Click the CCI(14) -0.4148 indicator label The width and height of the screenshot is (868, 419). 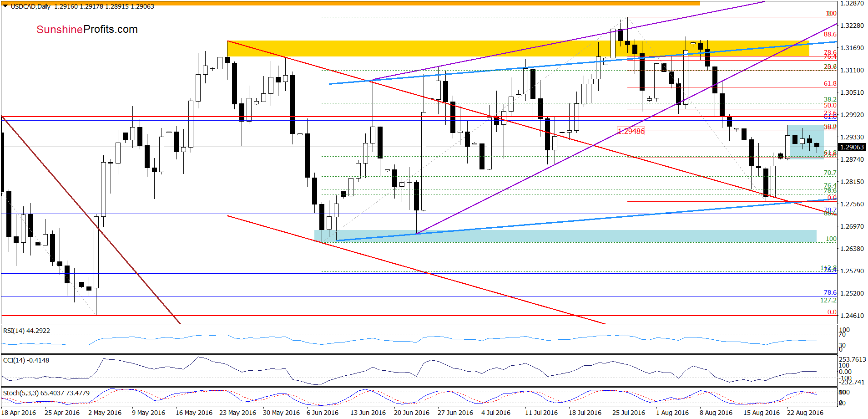point(26,360)
